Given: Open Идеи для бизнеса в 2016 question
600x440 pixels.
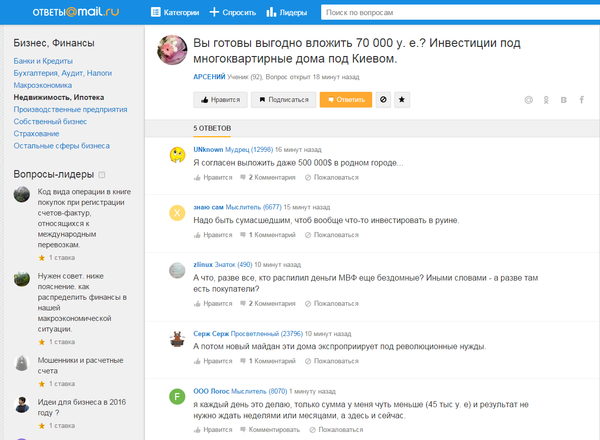Looking at the screenshot, I should click(82, 407).
